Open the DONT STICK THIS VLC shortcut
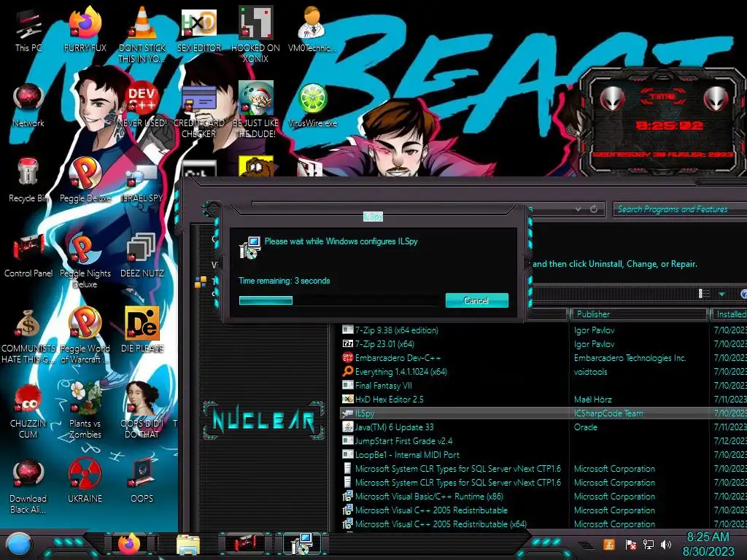The width and height of the screenshot is (747, 560). 142,35
